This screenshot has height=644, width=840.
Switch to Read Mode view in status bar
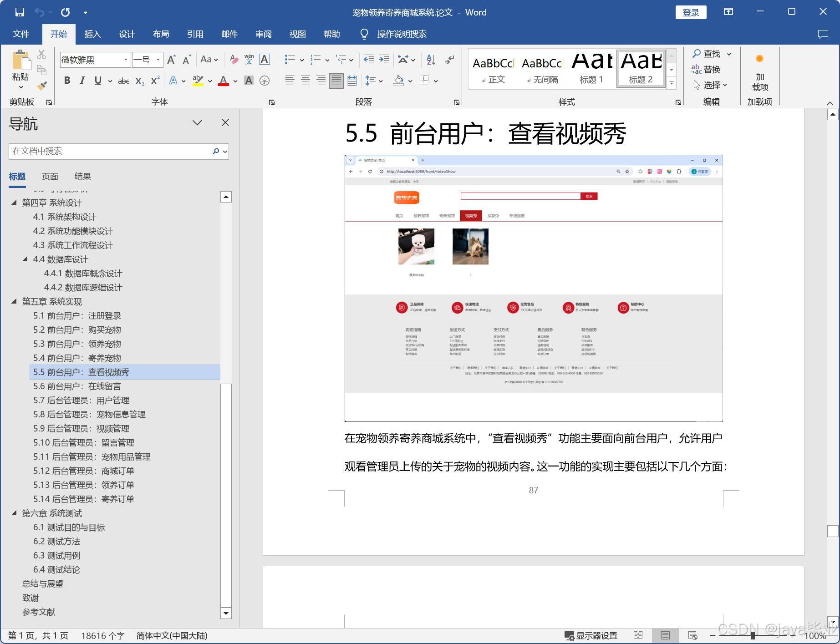point(638,635)
